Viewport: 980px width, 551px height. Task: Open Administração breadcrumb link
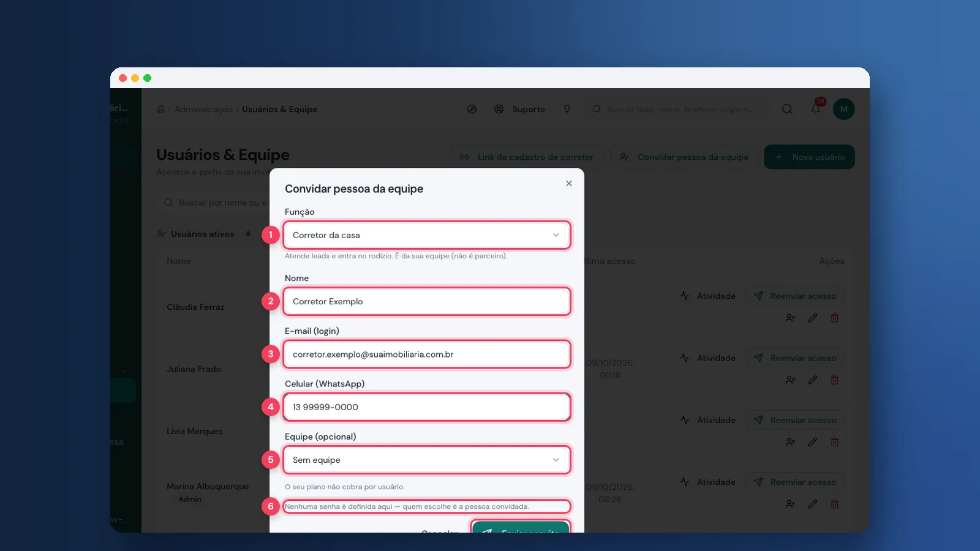coord(203,109)
